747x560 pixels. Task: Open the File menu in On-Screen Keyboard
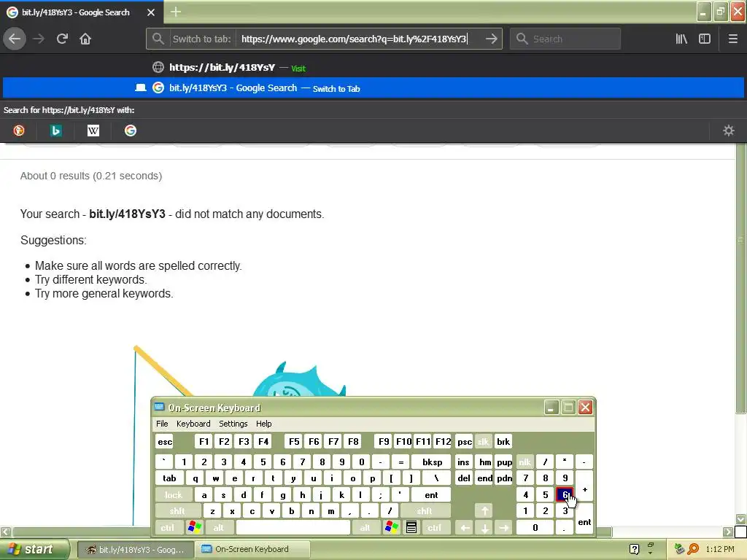[x=162, y=424]
